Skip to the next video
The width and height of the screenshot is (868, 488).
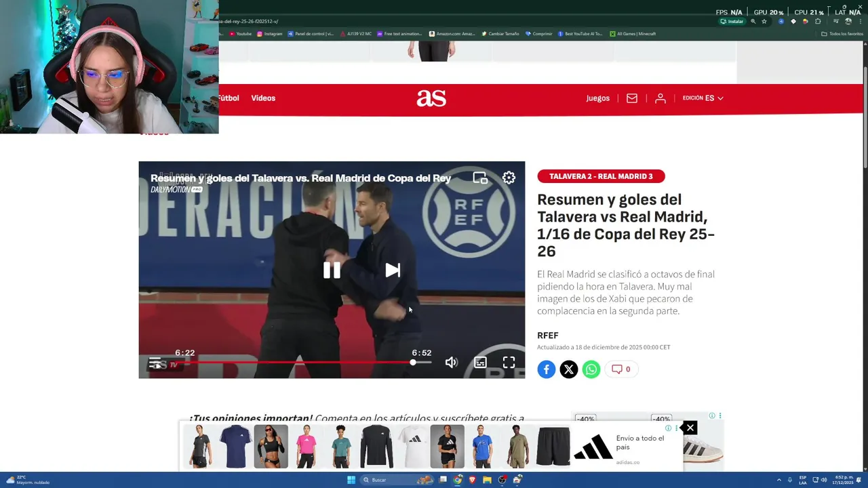pyautogui.click(x=393, y=270)
